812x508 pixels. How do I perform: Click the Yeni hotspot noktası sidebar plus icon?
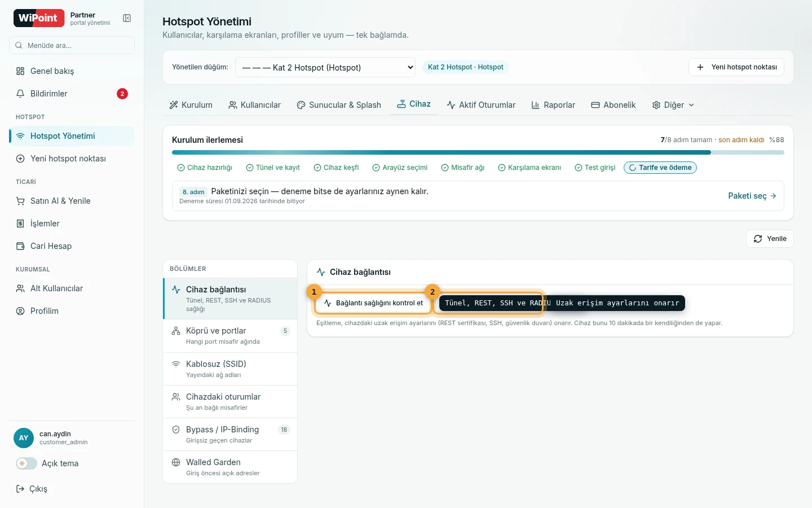click(20, 159)
